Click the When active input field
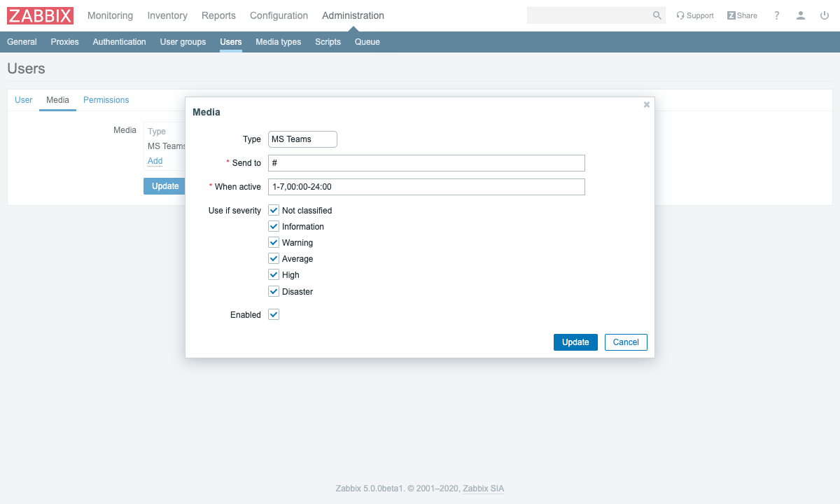840x504 pixels. (426, 187)
